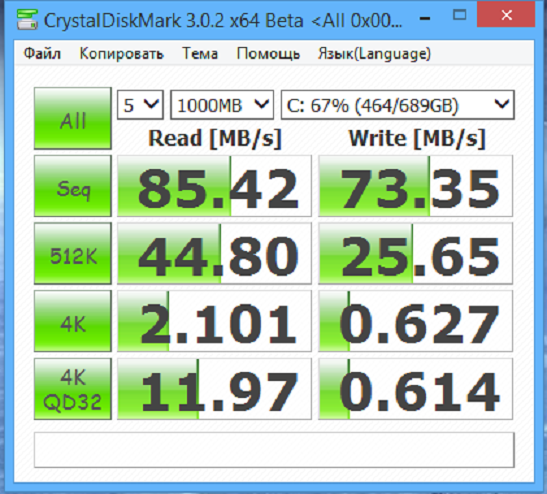
Task: Minimize the CrystalDiskMark window
Action: point(425,18)
